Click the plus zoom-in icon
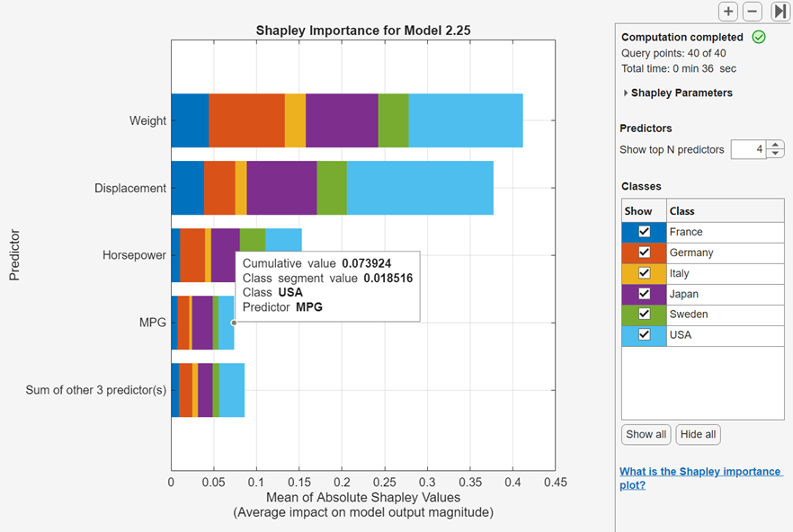 point(728,12)
